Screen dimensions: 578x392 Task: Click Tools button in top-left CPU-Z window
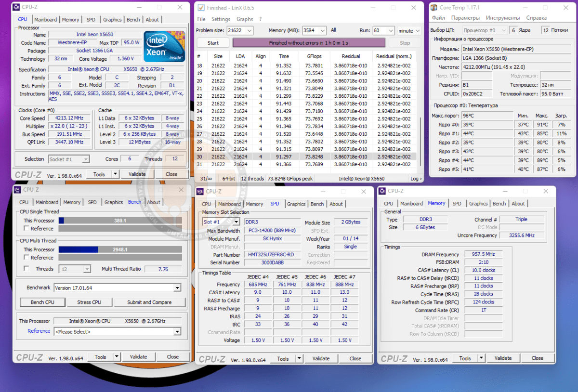99,174
